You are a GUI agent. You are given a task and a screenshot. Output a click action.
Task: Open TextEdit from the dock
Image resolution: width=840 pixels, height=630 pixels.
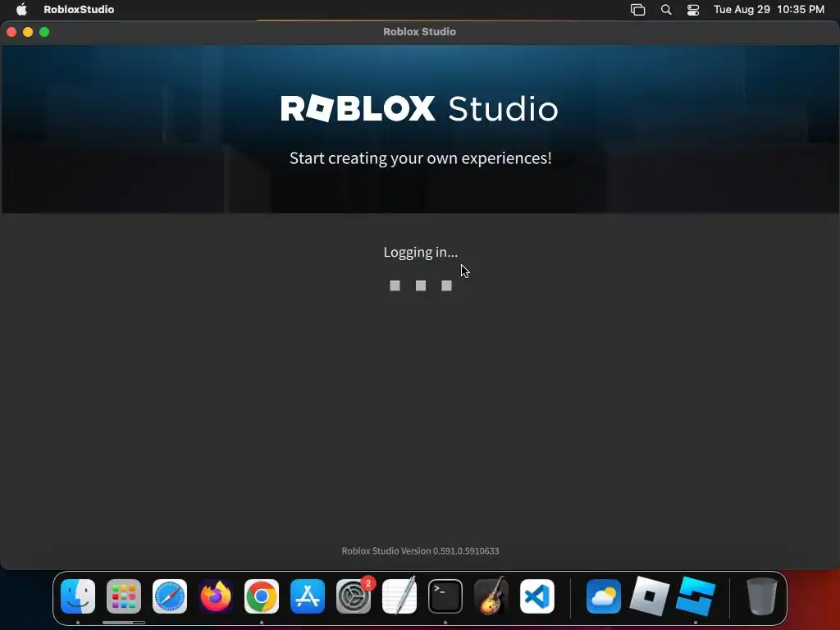pyautogui.click(x=399, y=596)
